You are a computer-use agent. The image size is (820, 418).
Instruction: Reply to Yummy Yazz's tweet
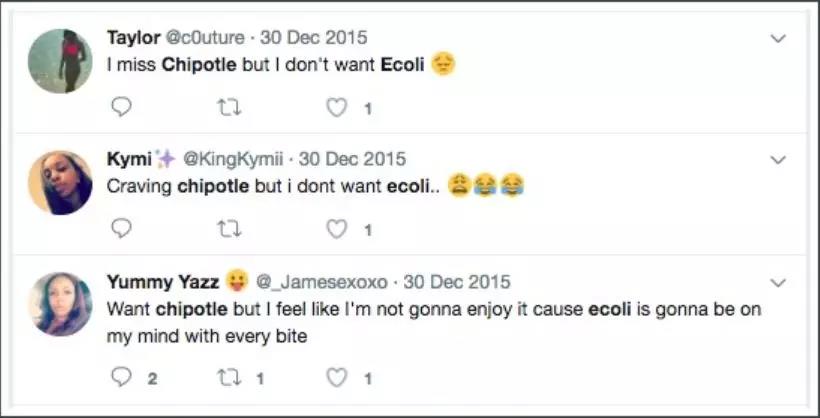pyautogui.click(x=121, y=377)
